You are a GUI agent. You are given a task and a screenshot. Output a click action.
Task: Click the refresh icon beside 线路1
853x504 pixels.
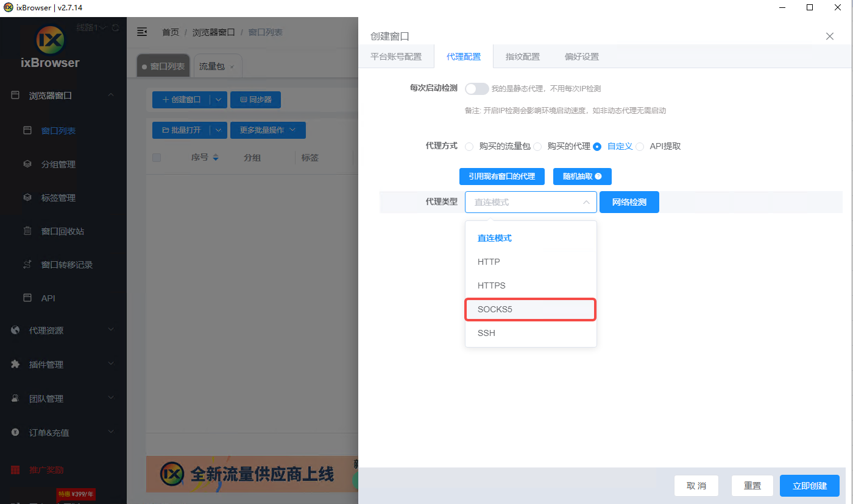(115, 28)
